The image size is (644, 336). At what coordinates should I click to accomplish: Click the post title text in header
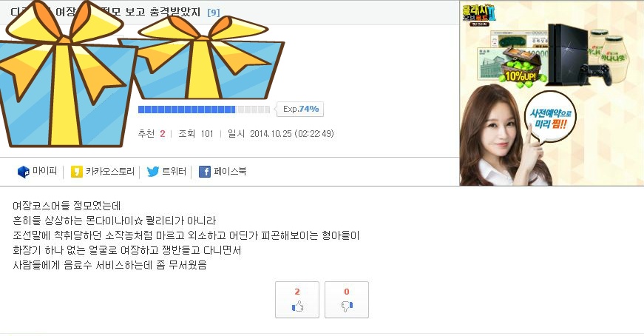pyautogui.click(x=105, y=12)
